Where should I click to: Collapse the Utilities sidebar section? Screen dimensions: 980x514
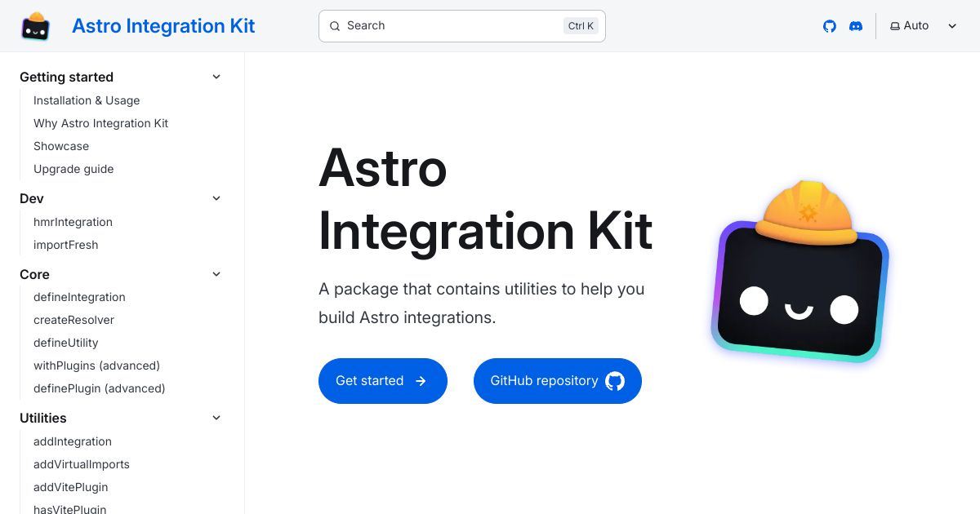pyautogui.click(x=216, y=418)
